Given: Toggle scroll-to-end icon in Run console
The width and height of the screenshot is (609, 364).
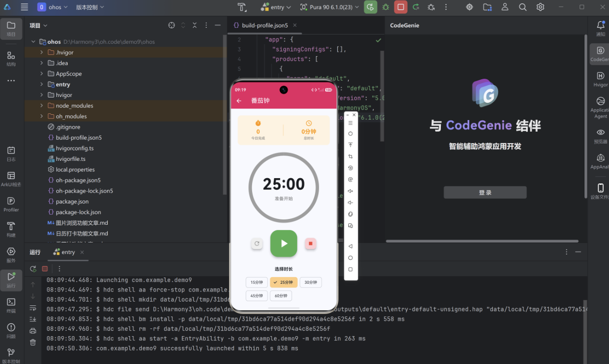Looking at the screenshot, I should (33, 319).
